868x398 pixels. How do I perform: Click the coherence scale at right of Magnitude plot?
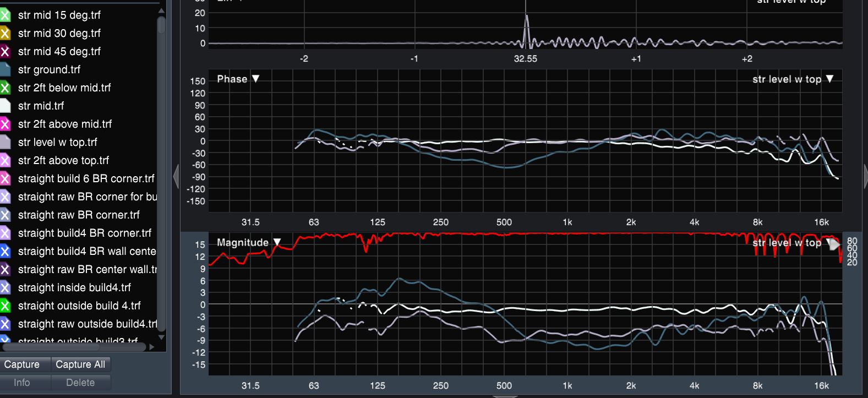coord(852,252)
